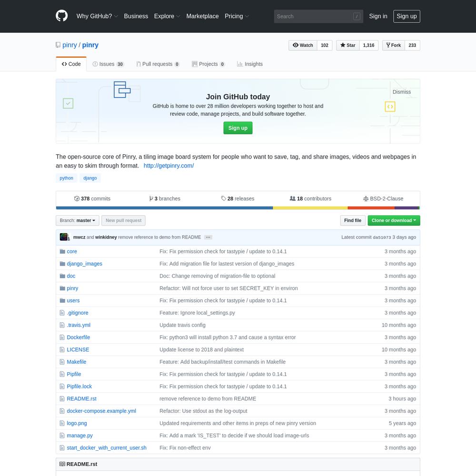Image resolution: width=476 pixels, height=476 pixels.
Task: Open the winkidney author link
Action: [x=106, y=237]
